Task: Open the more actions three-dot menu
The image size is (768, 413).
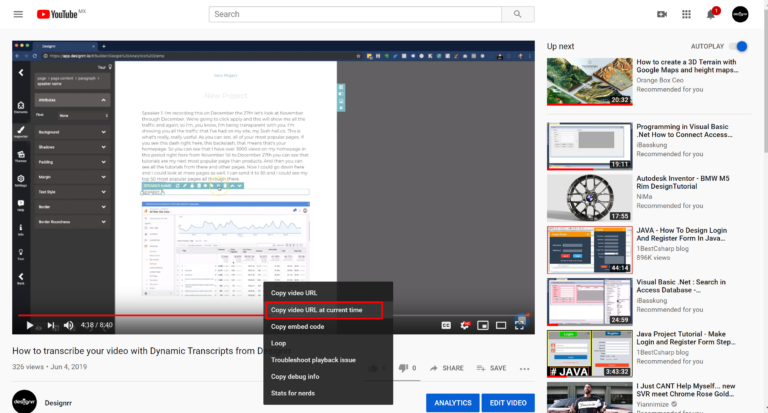Action: (x=525, y=368)
